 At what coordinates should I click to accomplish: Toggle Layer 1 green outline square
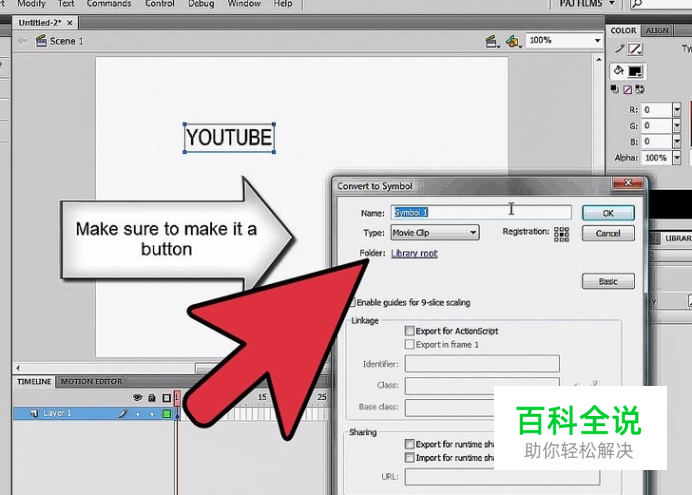[x=166, y=413]
